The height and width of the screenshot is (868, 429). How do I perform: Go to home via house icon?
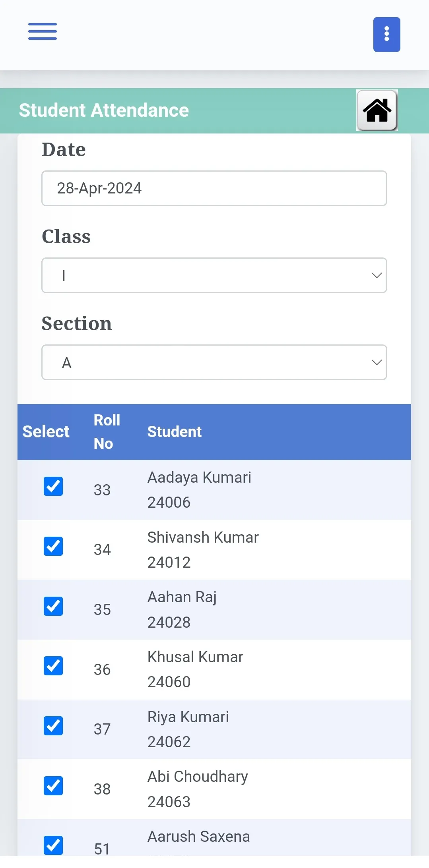(377, 110)
